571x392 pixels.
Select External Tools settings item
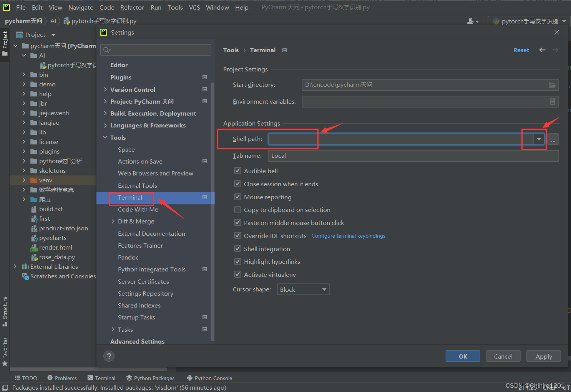click(138, 185)
